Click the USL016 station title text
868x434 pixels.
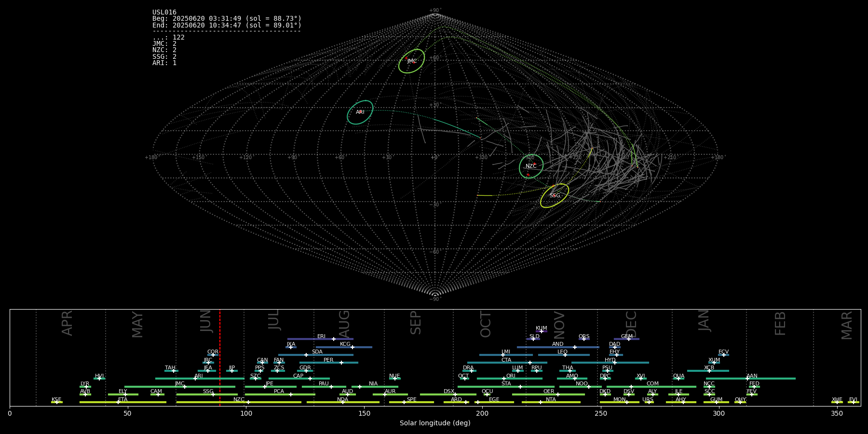tap(164, 13)
